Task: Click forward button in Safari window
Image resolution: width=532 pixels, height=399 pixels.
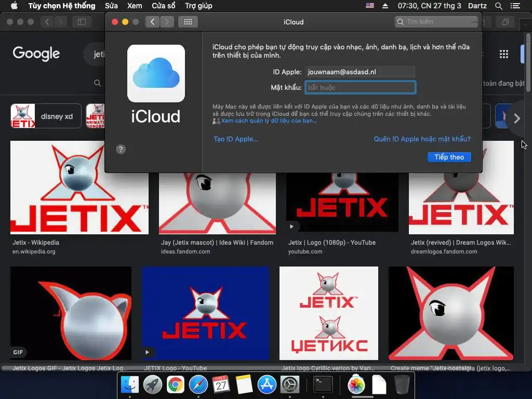Action: click(60, 22)
